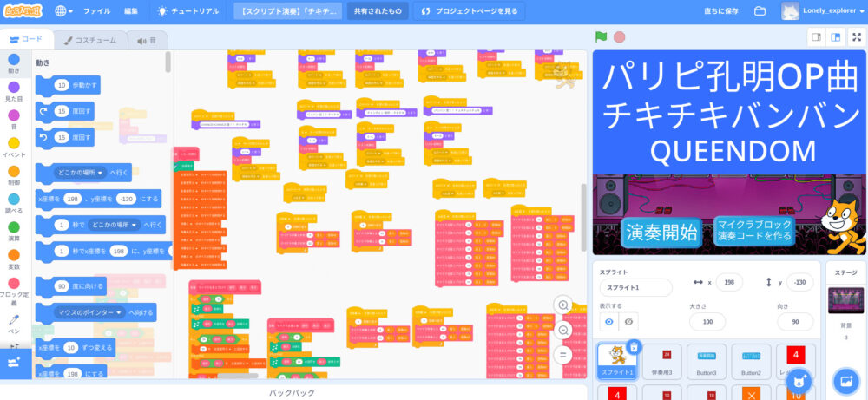Select the Button3 sprite

click(707, 362)
